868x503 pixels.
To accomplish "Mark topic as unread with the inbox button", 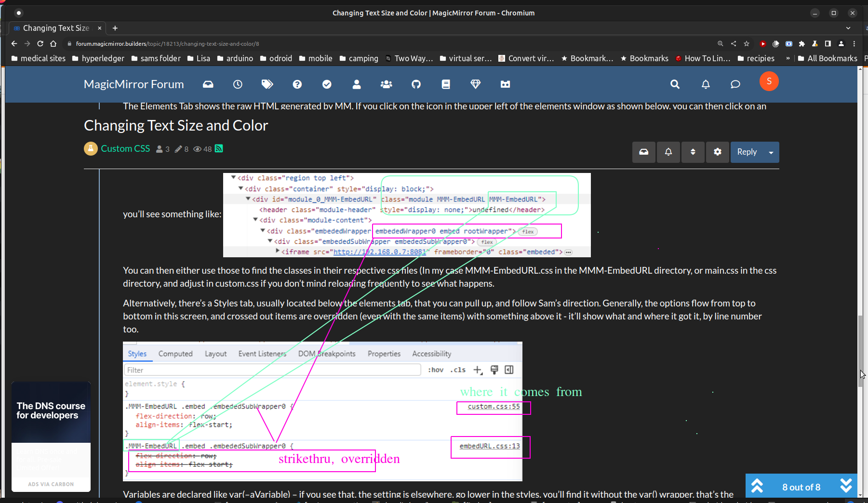I will [643, 152].
